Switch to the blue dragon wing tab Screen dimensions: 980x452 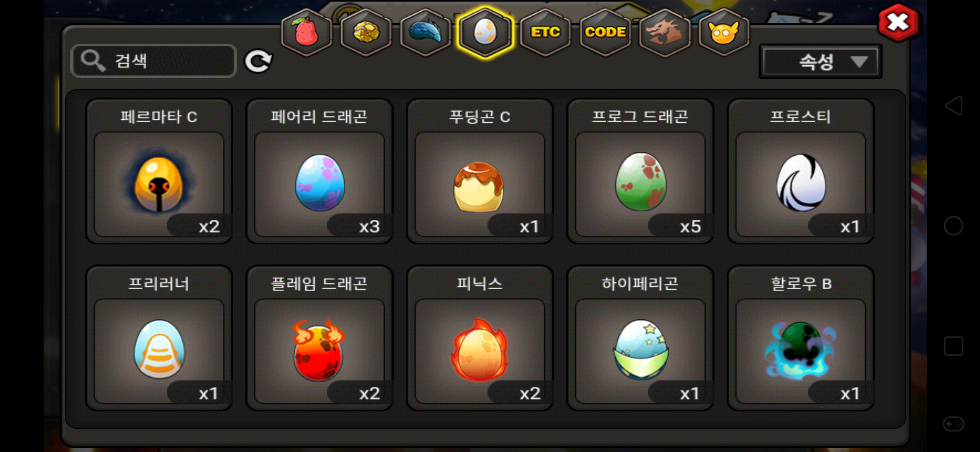(426, 32)
